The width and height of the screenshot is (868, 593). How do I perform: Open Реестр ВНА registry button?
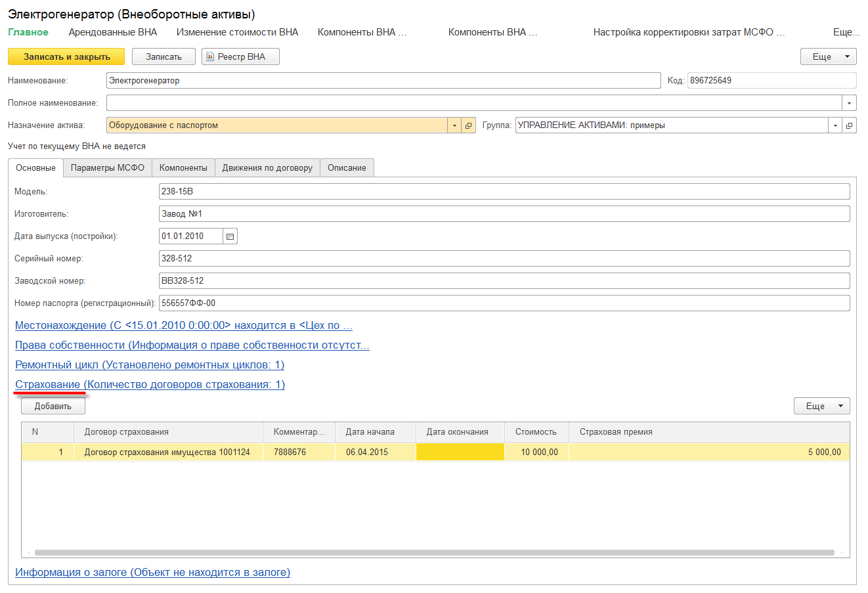click(x=240, y=57)
